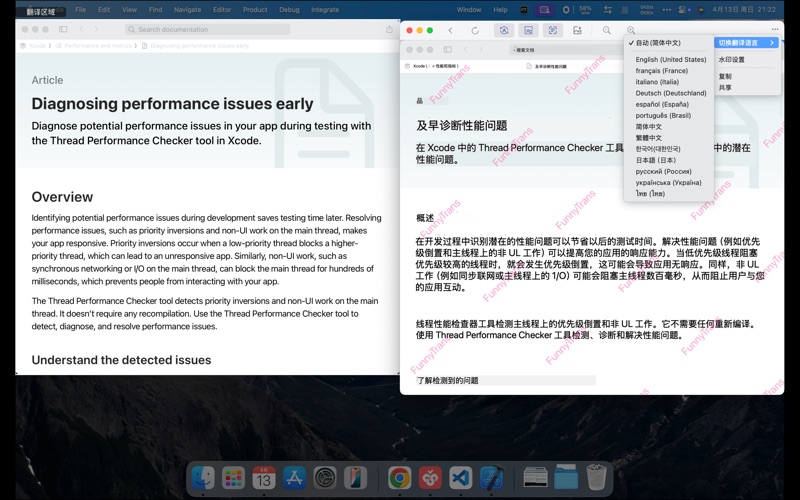800x500 pixels.
Task: Select 한국어(대한민국) language
Action: pos(658,149)
